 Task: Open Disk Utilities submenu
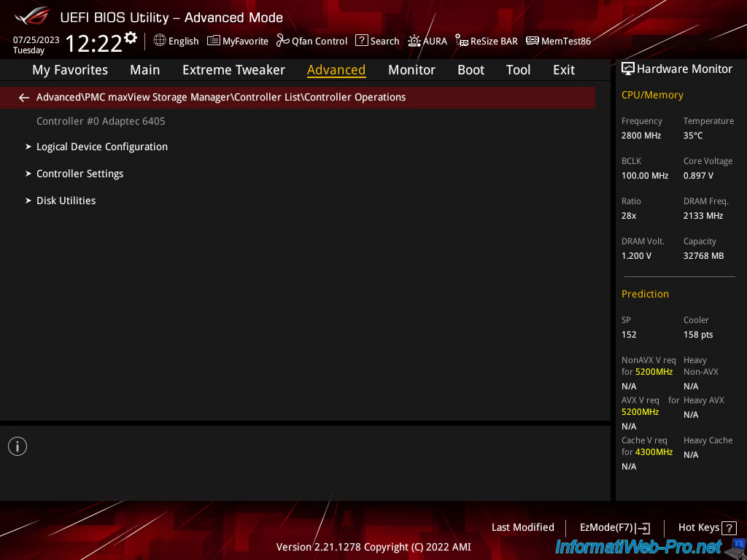point(66,201)
